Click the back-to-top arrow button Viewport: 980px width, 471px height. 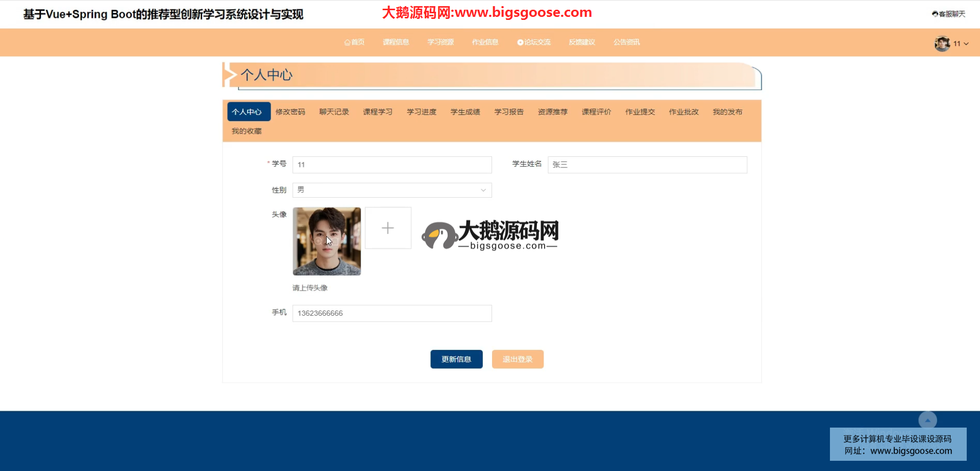point(927,420)
